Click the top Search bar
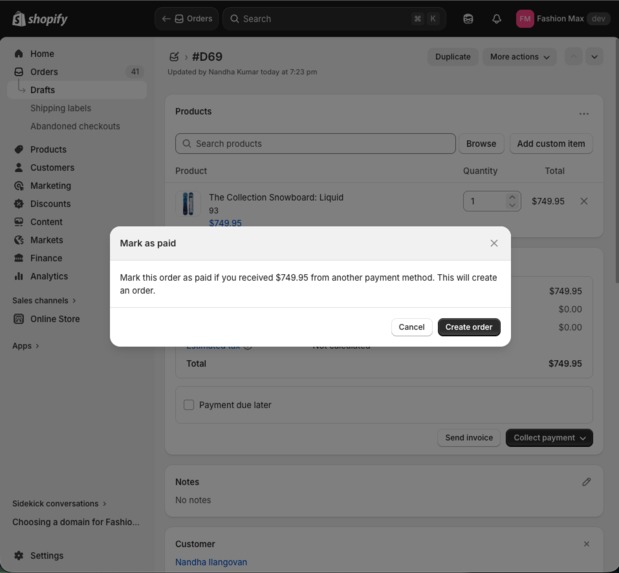The width and height of the screenshot is (619, 573). pos(334,19)
